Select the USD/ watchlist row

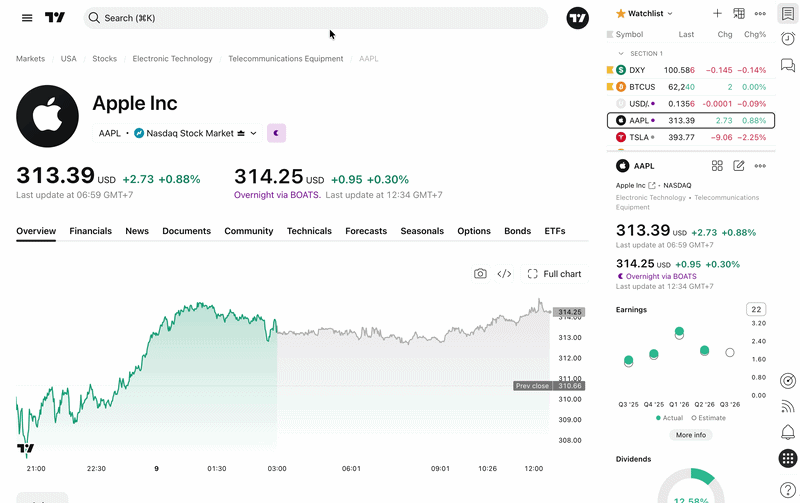691,104
